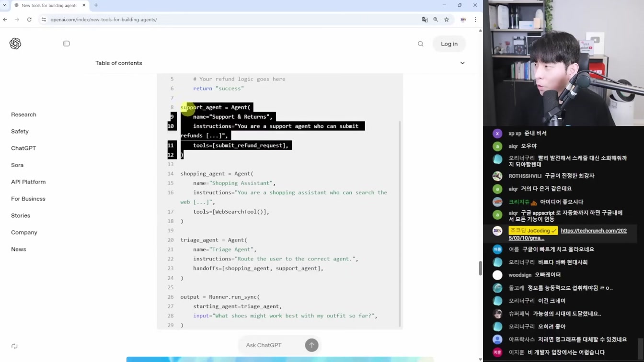The height and width of the screenshot is (362, 644).
Task: Expand the Table of contents chevron
Action: (462, 63)
